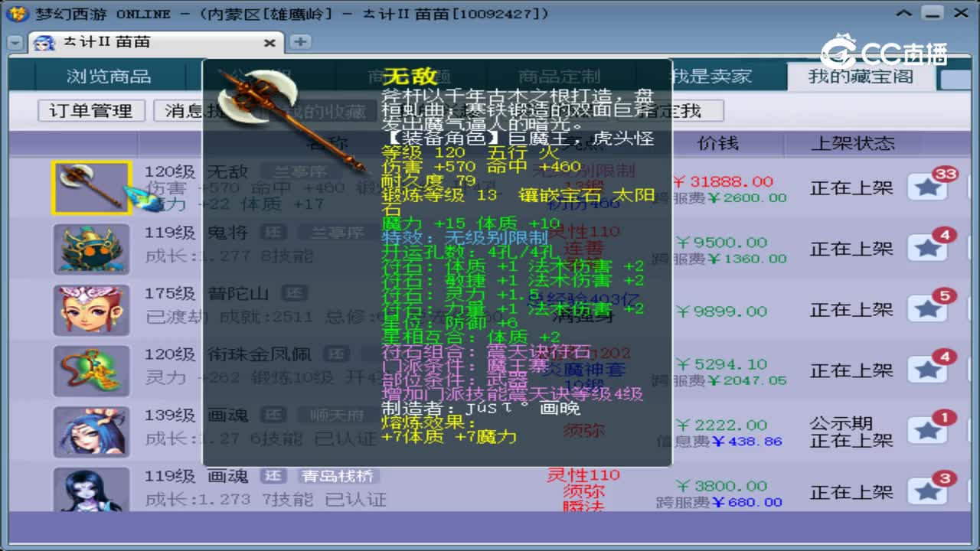
Task: Click the 衔珠金凤佩 accessory thumbnail
Action: click(91, 371)
